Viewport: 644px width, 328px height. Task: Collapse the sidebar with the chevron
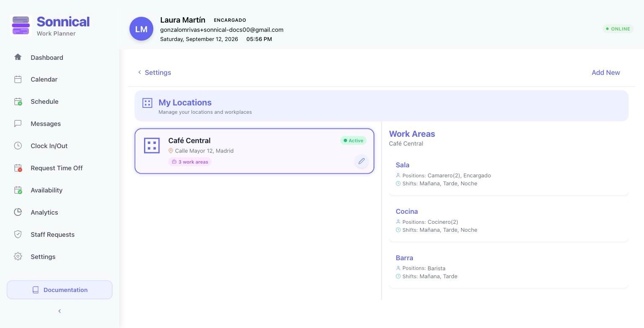[x=59, y=311]
